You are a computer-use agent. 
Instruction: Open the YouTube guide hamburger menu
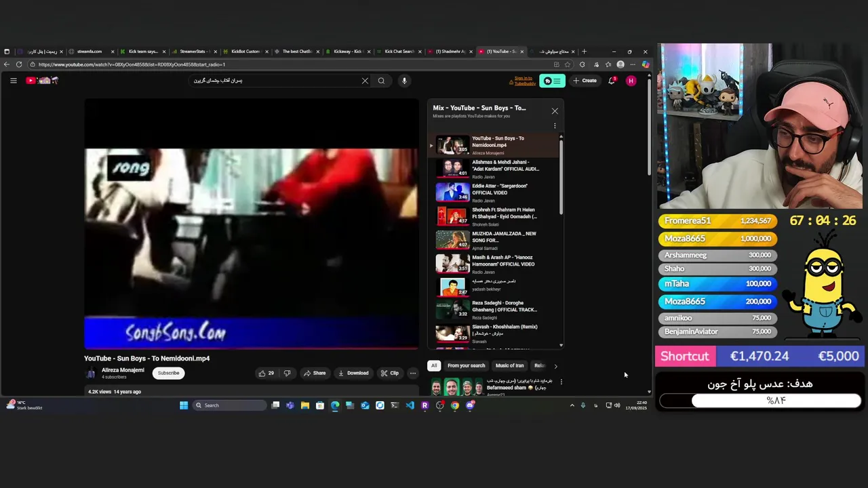click(13, 81)
